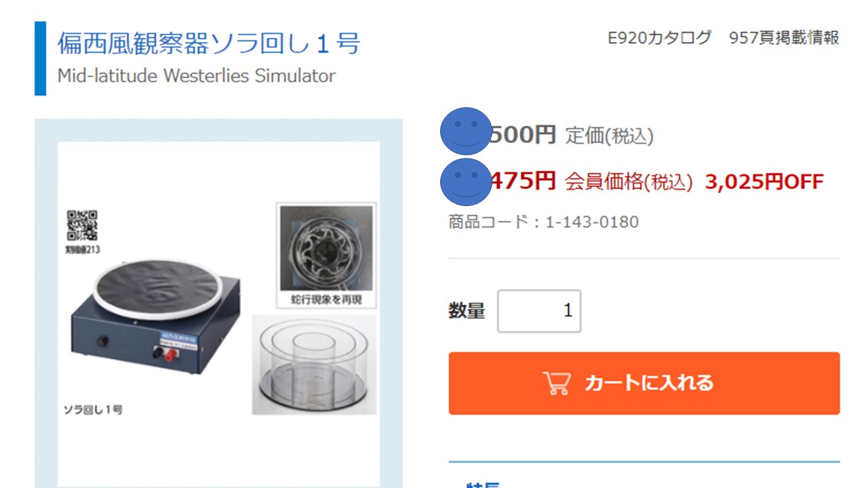Image resolution: width=868 pixels, height=488 pixels.
Task: Click the 定価(税込) label
Action: pos(609,136)
